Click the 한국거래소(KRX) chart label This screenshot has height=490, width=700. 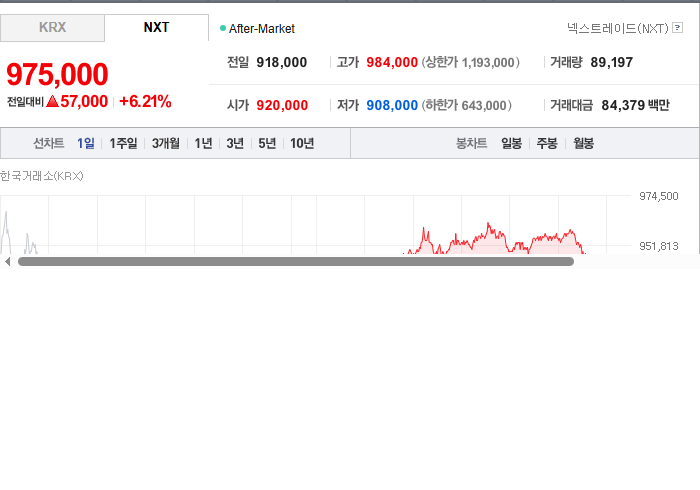click(x=42, y=176)
